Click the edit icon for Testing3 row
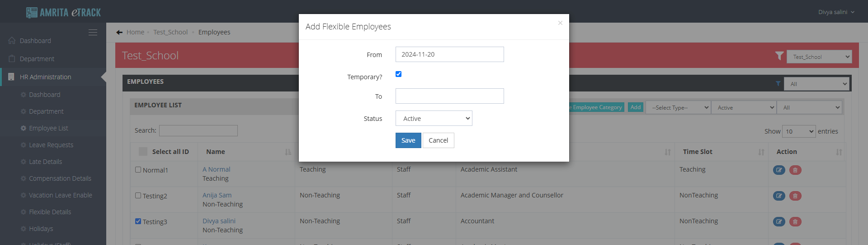868x245 pixels. click(778, 222)
